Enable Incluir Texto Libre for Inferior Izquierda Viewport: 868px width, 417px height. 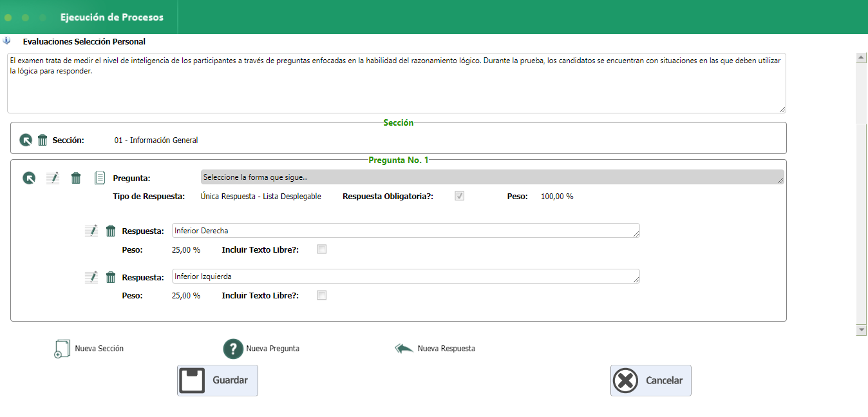(322, 295)
